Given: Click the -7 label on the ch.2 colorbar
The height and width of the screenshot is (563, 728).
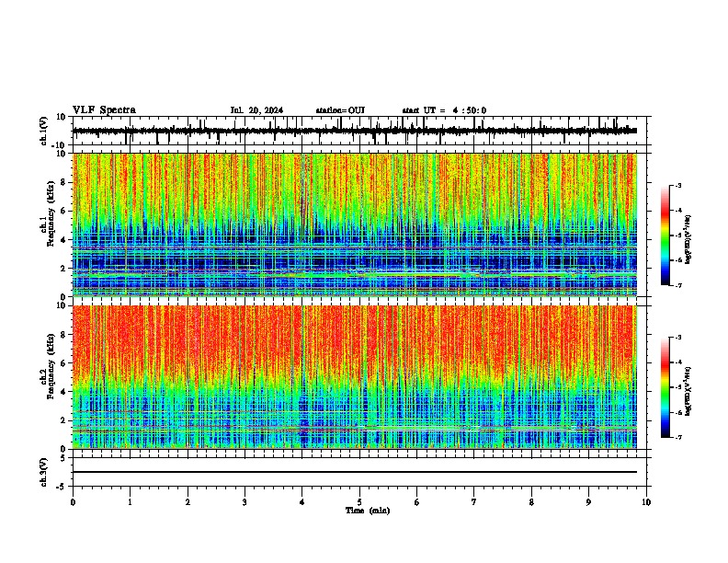Looking at the screenshot, I should 678,437.
